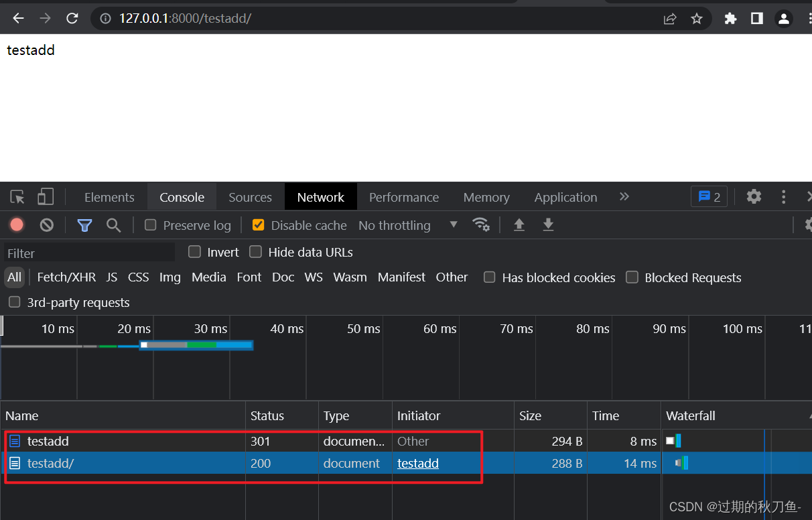812x520 pixels.
Task: Open network search magnifier
Action: (x=114, y=225)
